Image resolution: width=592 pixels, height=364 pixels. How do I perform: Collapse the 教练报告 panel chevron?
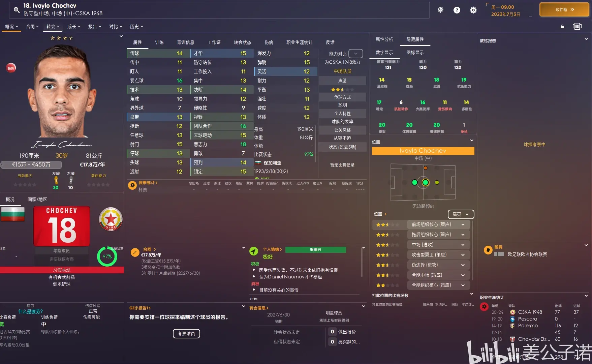(x=586, y=39)
